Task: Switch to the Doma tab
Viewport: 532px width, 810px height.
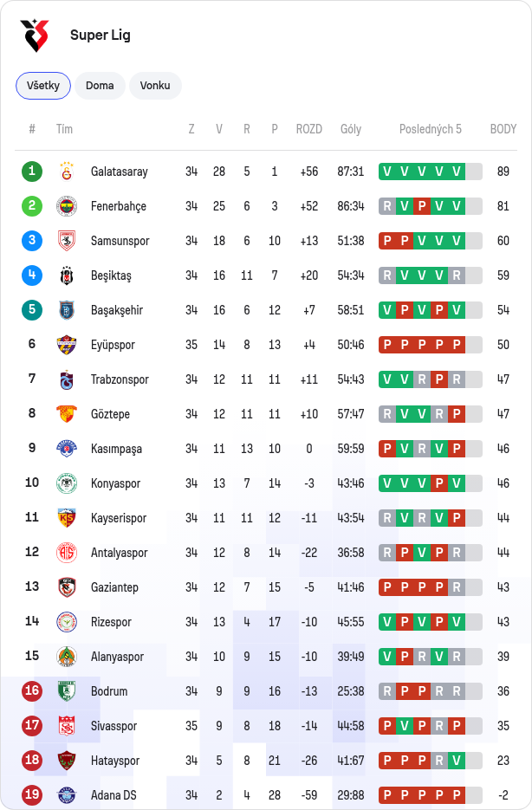Action: coord(100,86)
